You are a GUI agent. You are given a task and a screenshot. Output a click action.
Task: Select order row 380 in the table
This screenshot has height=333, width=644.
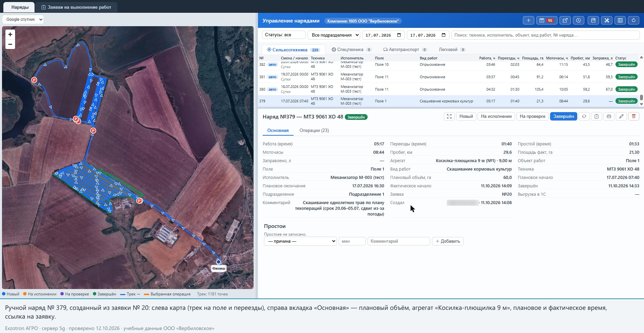pyautogui.click(x=448, y=89)
